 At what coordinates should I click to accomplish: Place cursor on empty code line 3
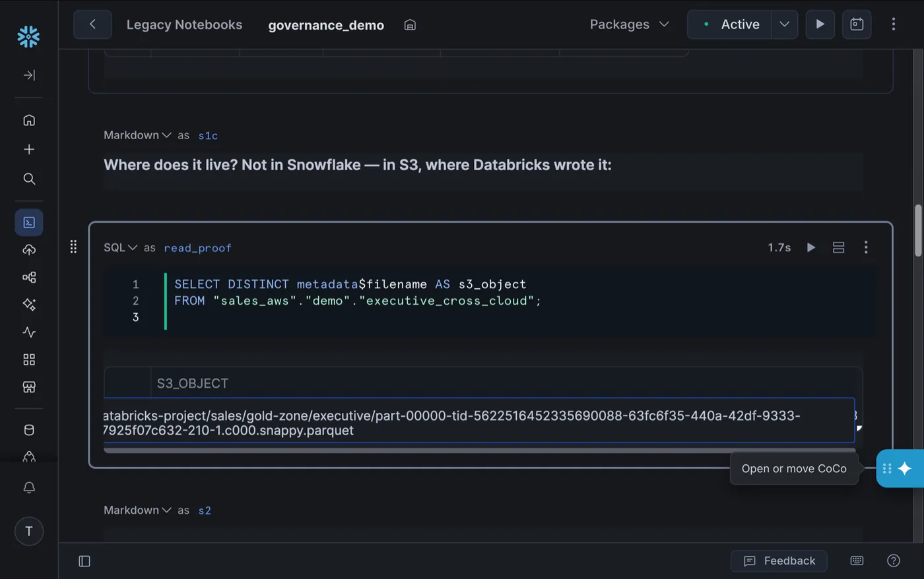point(521,317)
